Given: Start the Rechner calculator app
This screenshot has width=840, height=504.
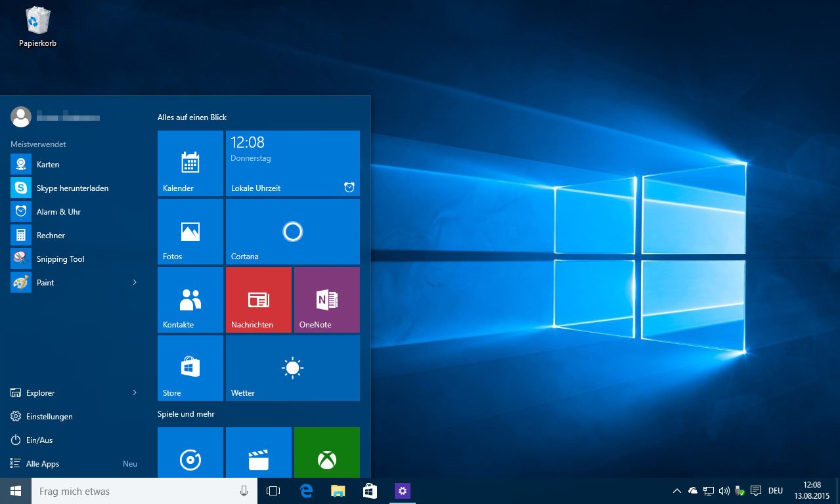Looking at the screenshot, I should tap(74, 235).
